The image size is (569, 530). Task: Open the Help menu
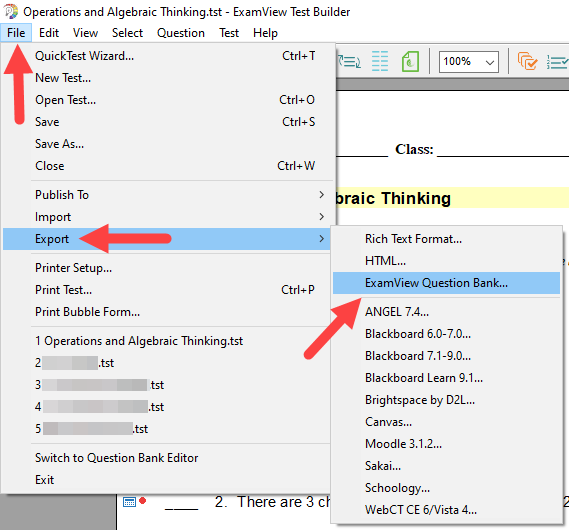265,33
